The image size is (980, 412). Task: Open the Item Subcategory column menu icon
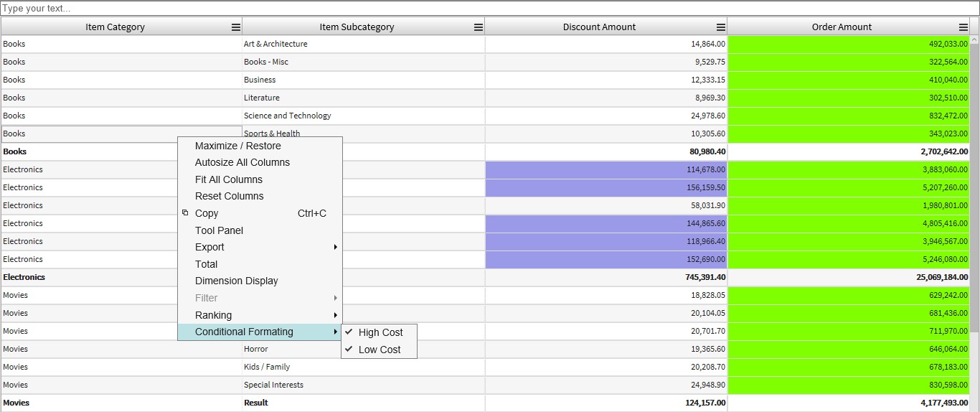pyautogui.click(x=478, y=27)
